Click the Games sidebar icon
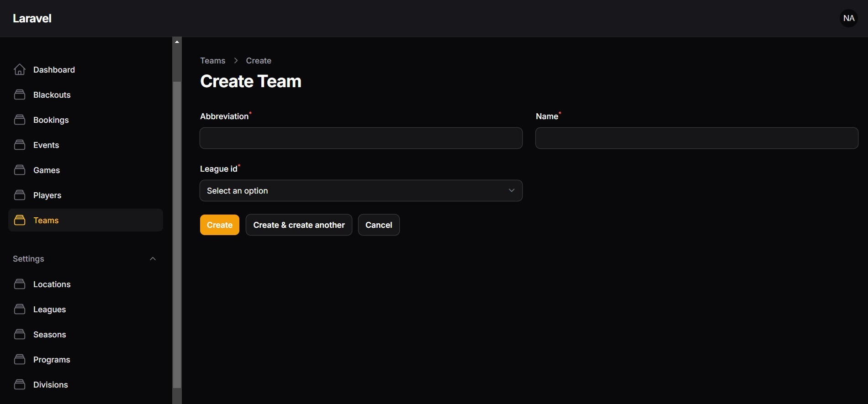Viewport: 868px width, 404px height. (x=20, y=170)
